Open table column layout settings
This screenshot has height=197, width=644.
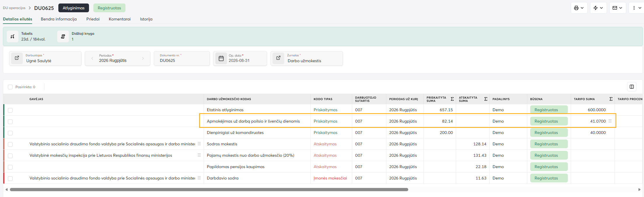pyautogui.click(x=632, y=87)
